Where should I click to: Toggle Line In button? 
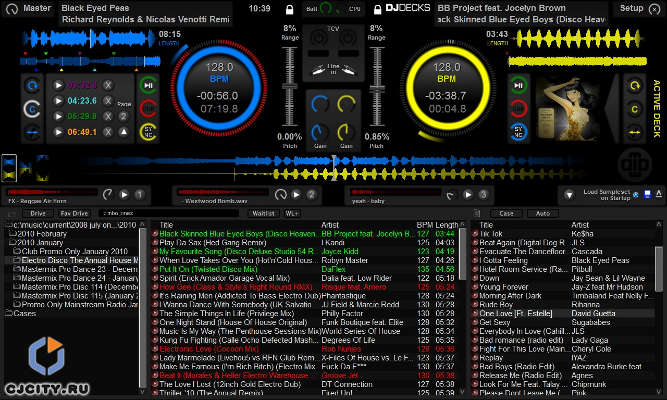pyautogui.click(x=333, y=69)
